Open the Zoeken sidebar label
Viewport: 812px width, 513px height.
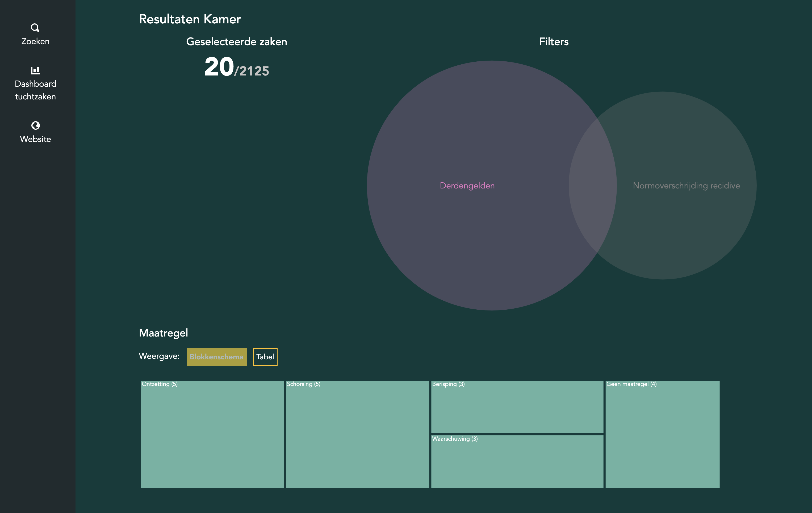pyautogui.click(x=35, y=41)
